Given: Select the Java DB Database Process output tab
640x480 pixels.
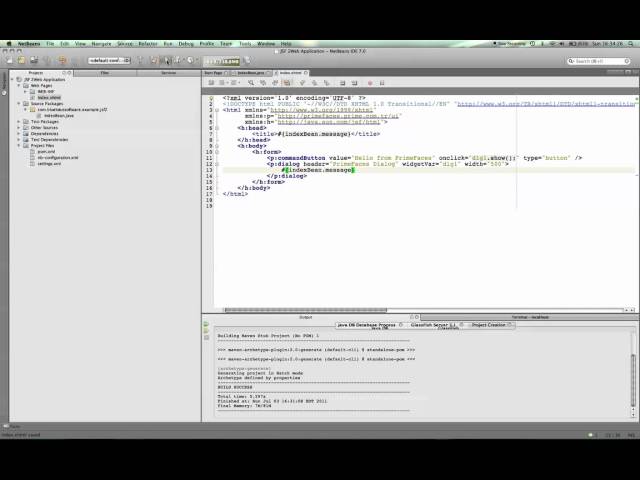Looking at the screenshot, I should point(367,325).
